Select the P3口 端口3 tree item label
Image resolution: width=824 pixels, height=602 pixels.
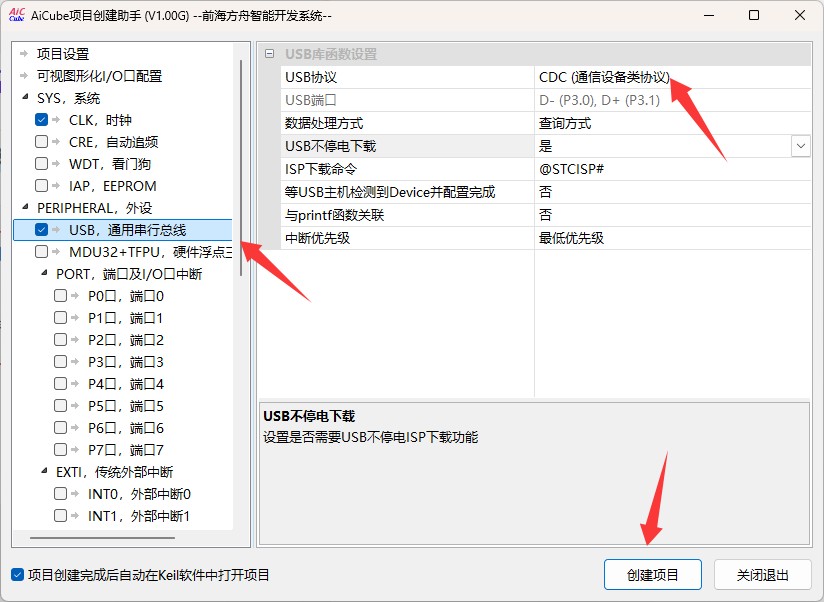[x=126, y=362]
